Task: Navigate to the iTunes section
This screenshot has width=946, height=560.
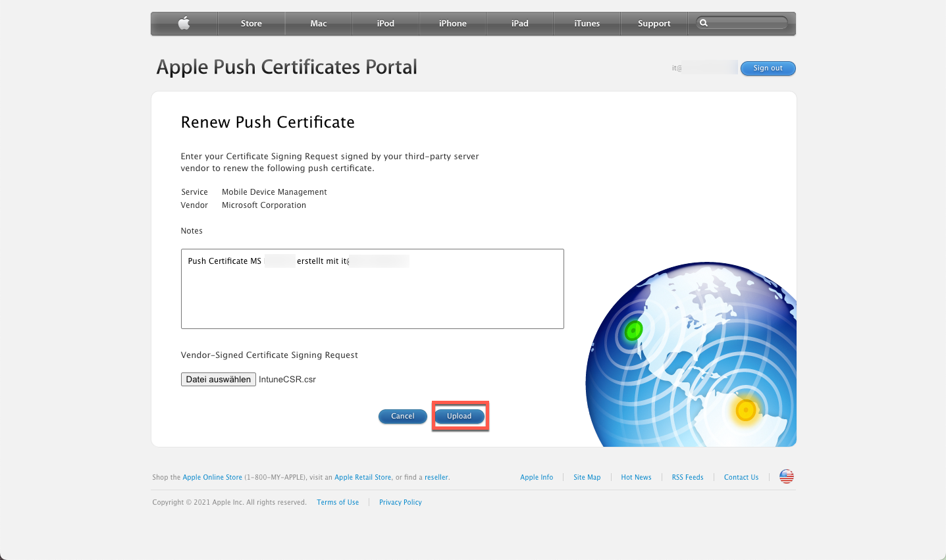Action: click(587, 24)
